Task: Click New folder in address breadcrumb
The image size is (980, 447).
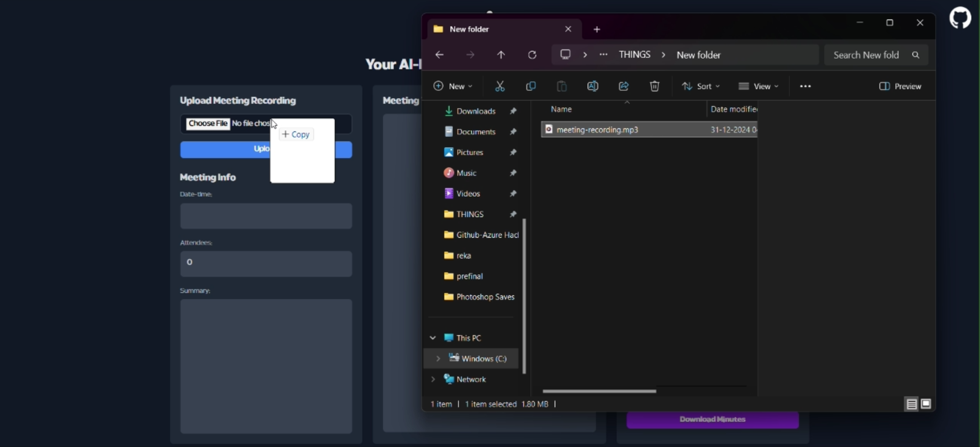Action: (x=699, y=55)
